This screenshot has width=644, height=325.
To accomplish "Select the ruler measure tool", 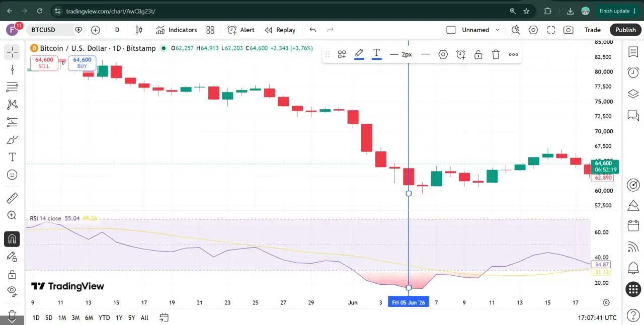I will (12, 198).
